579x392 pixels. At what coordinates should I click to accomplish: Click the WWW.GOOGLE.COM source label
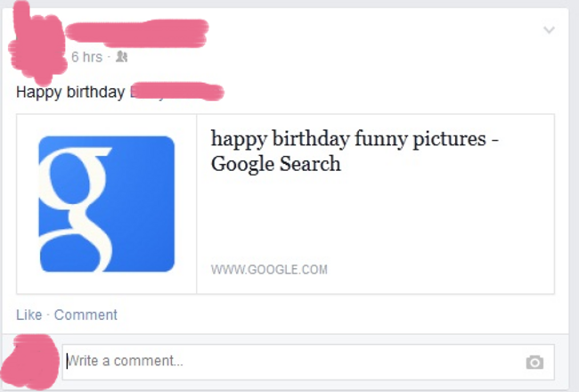tap(269, 269)
